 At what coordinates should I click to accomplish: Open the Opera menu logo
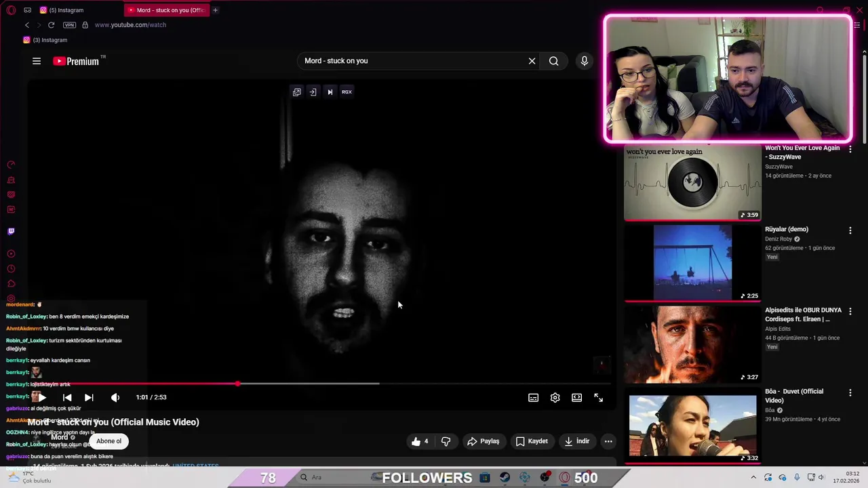click(x=11, y=10)
